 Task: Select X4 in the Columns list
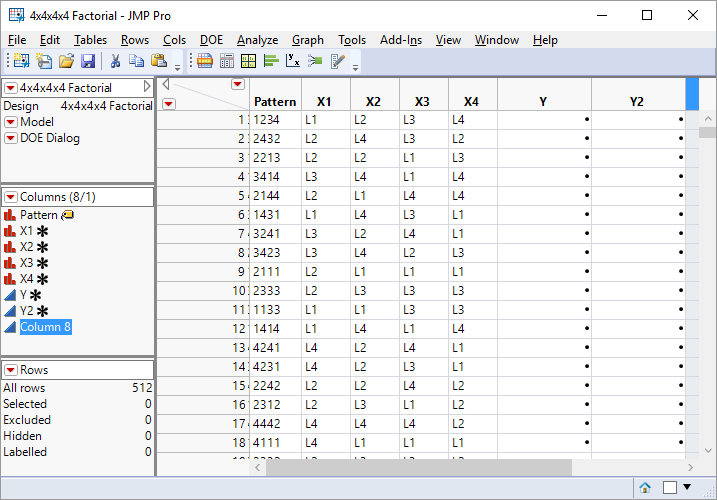27,279
